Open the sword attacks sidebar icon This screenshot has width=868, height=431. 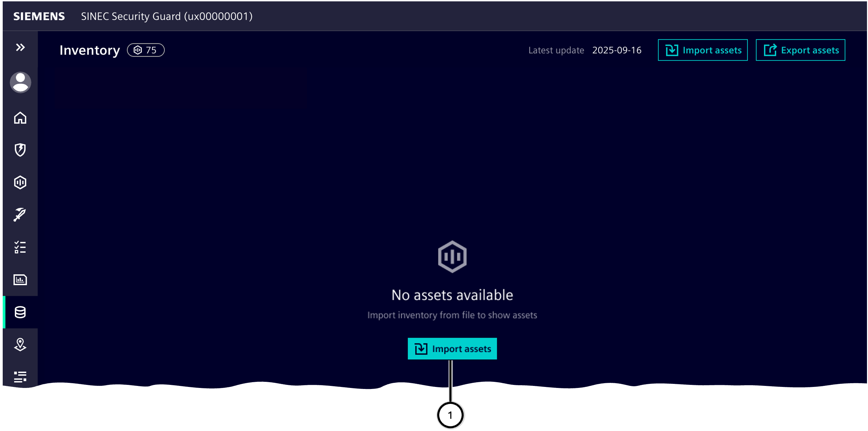click(20, 215)
